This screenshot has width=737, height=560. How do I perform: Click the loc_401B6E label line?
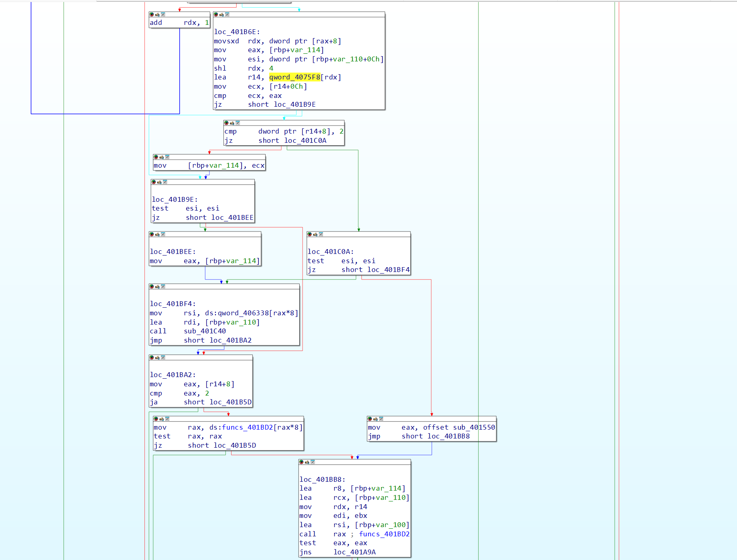(237, 32)
